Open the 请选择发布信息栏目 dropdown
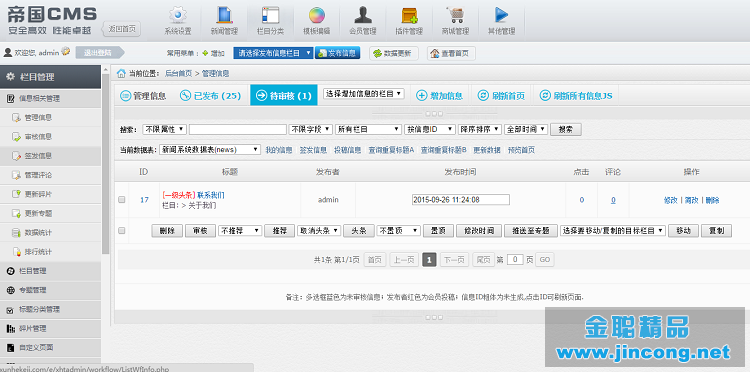The width and height of the screenshot is (750, 372). (x=273, y=53)
